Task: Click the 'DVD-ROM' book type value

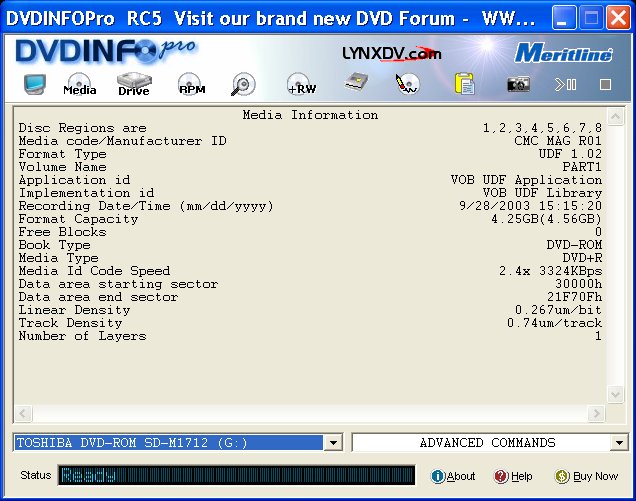Action: tap(574, 245)
